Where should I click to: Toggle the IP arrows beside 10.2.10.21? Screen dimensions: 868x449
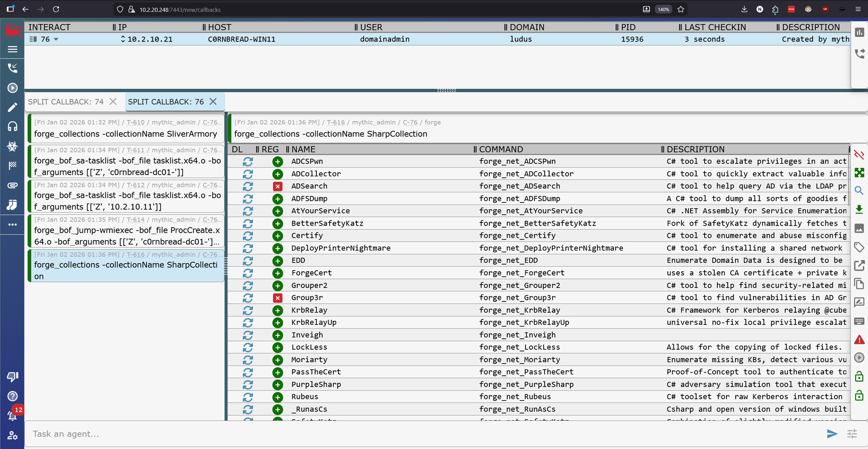[123, 39]
